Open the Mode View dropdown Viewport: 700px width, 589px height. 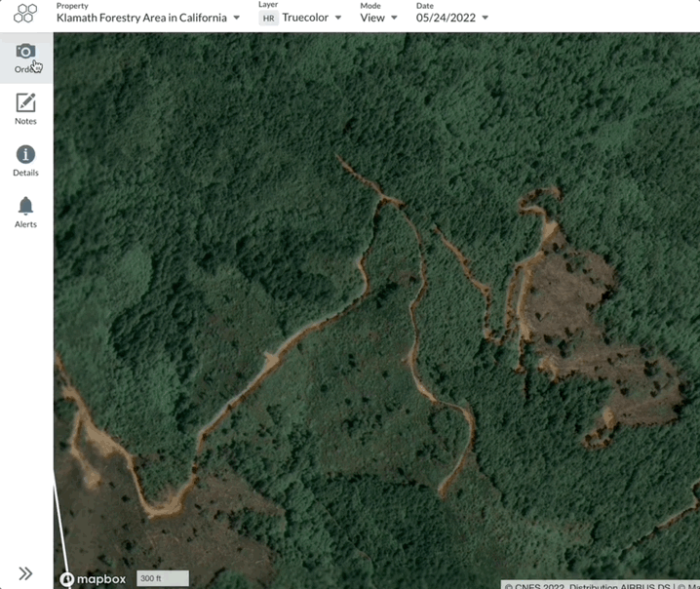394,19
